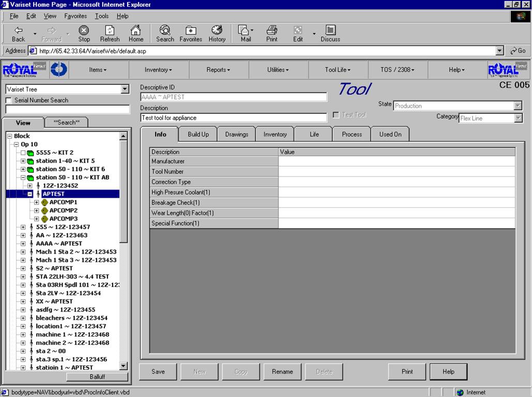
Task: Toggle the Test Tool checkbox
Action: tap(336, 115)
